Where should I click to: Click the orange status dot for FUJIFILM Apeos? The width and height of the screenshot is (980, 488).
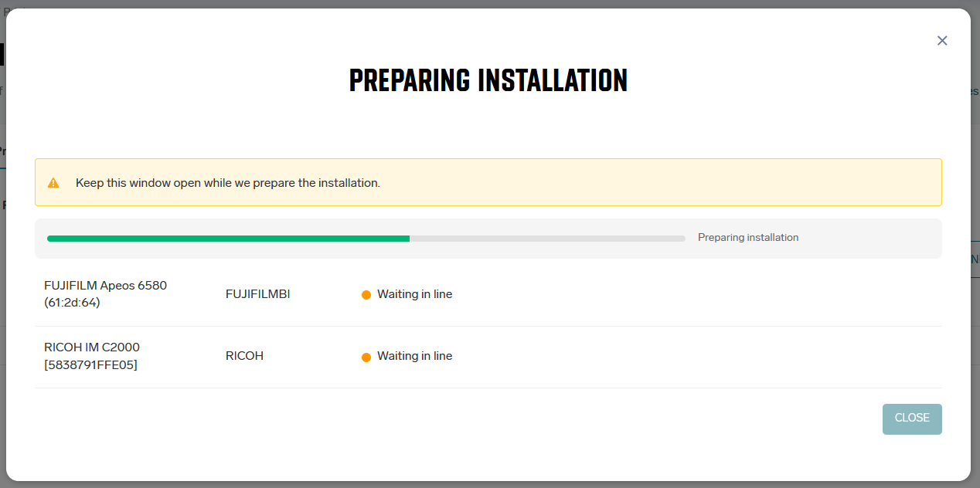click(x=366, y=295)
